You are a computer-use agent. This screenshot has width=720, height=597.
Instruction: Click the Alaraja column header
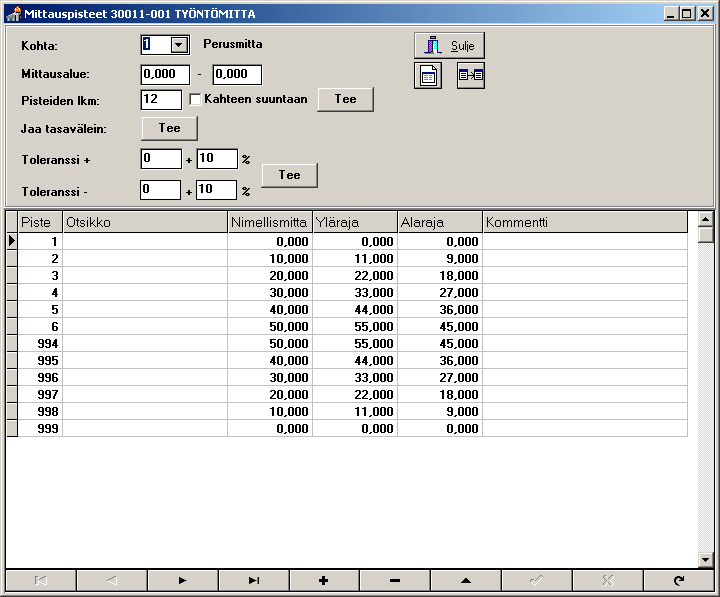click(x=440, y=222)
